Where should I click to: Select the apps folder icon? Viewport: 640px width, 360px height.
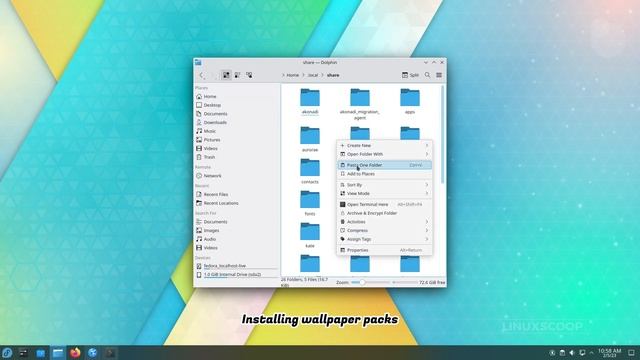click(410, 98)
